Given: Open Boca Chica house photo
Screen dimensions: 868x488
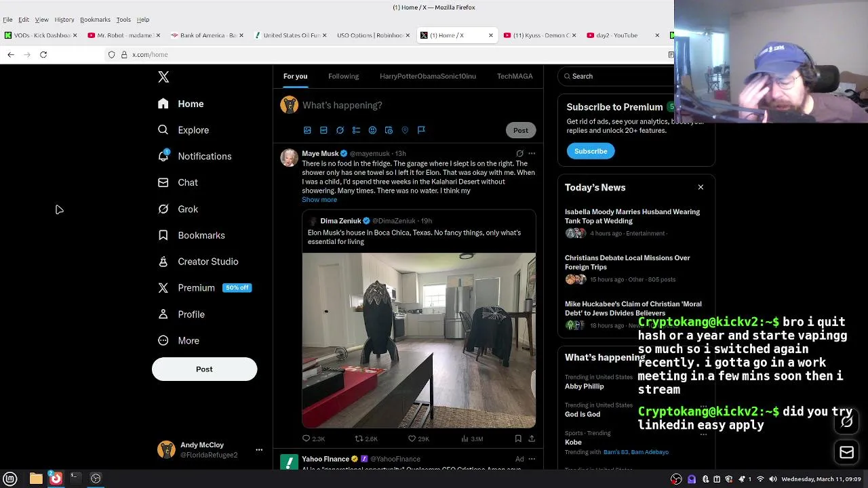Looking at the screenshot, I should pyautogui.click(x=419, y=340).
